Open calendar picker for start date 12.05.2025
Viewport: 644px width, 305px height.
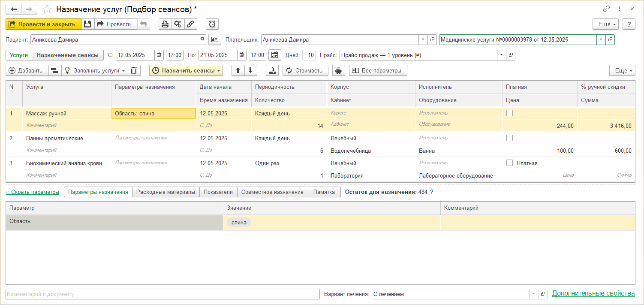(159, 55)
